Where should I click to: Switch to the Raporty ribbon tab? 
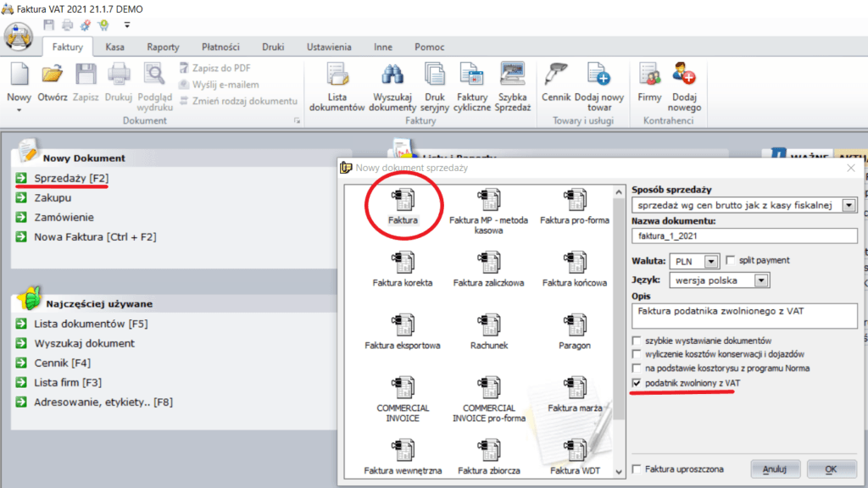click(163, 47)
